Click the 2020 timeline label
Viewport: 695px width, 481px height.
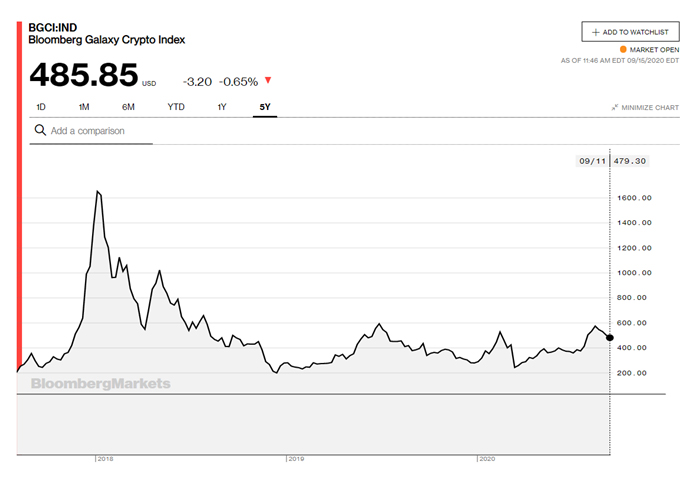pyautogui.click(x=487, y=459)
